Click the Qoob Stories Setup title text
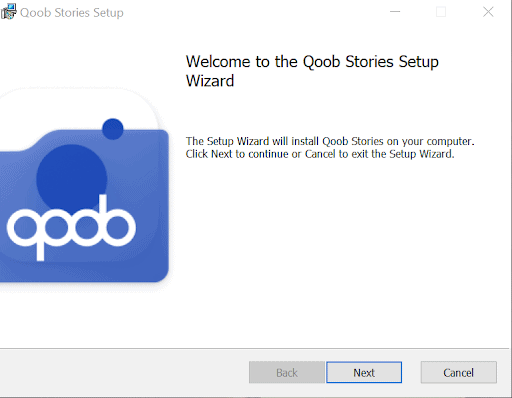512x398 pixels. 72,13
